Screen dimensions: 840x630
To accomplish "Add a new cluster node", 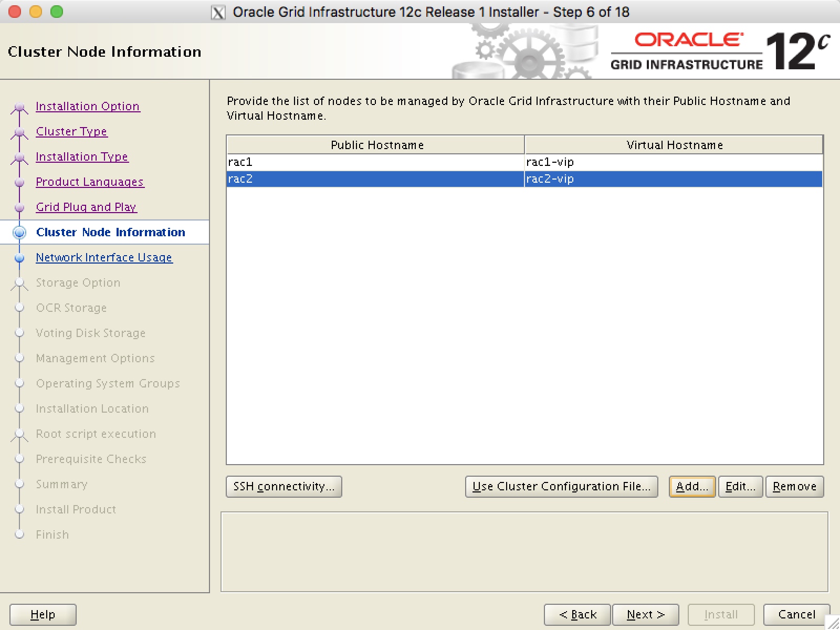I will (x=691, y=487).
